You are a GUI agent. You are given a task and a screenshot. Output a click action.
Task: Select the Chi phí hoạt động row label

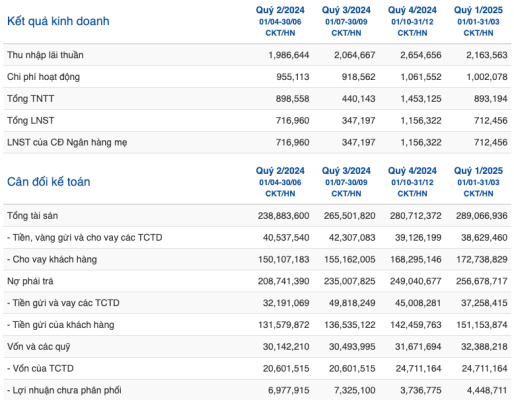(x=43, y=77)
